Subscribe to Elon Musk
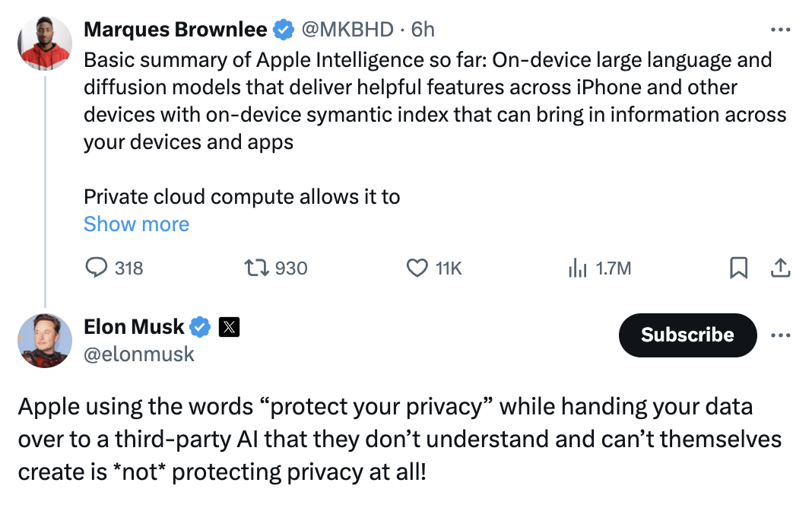 [x=687, y=335]
